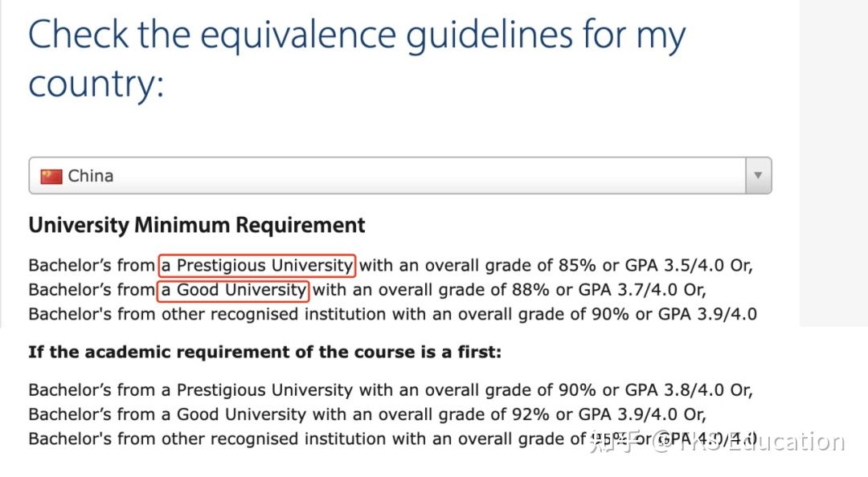Click the bold 'If the academic requirement' heading
Screen dimensions: 868x477
click(x=264, y=352)
